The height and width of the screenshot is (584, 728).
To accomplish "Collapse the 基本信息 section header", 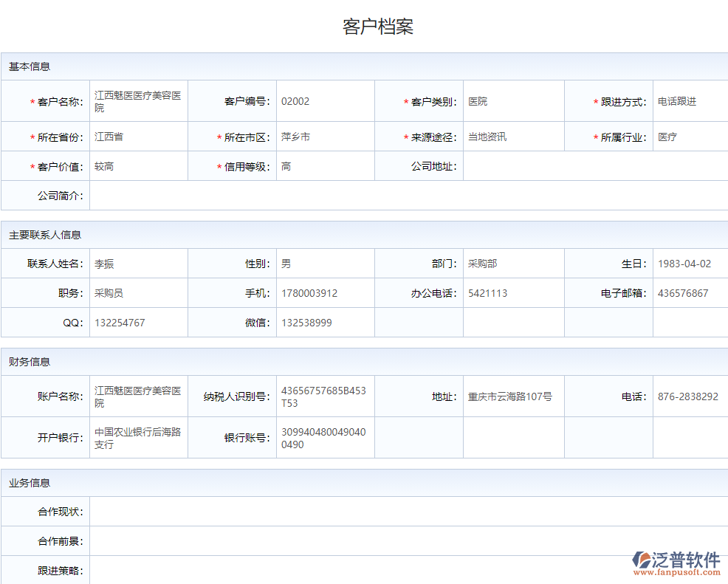I will [x=30, y=66].
